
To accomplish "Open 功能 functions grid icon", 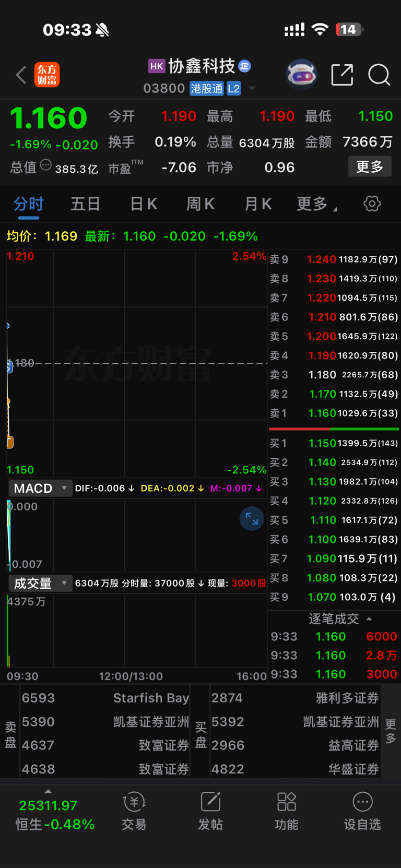I will pos(287,812).
